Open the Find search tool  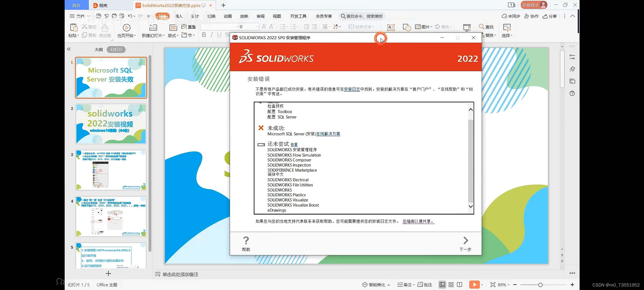486,27
